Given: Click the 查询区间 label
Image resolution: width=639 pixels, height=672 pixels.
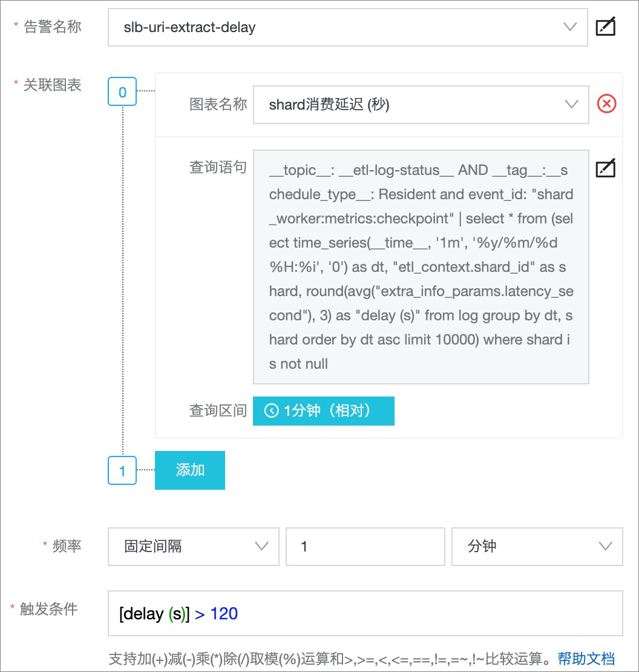Looking at the screenshot, I should [x=218, y=410].
